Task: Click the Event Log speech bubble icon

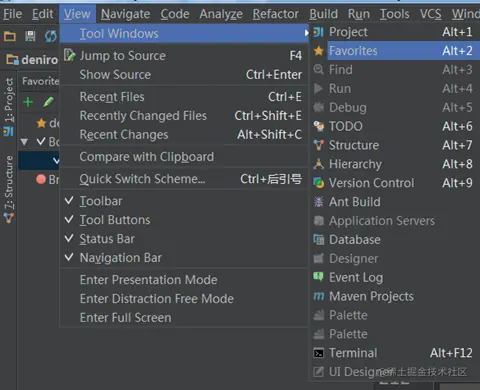Action: tap(319, 277)
